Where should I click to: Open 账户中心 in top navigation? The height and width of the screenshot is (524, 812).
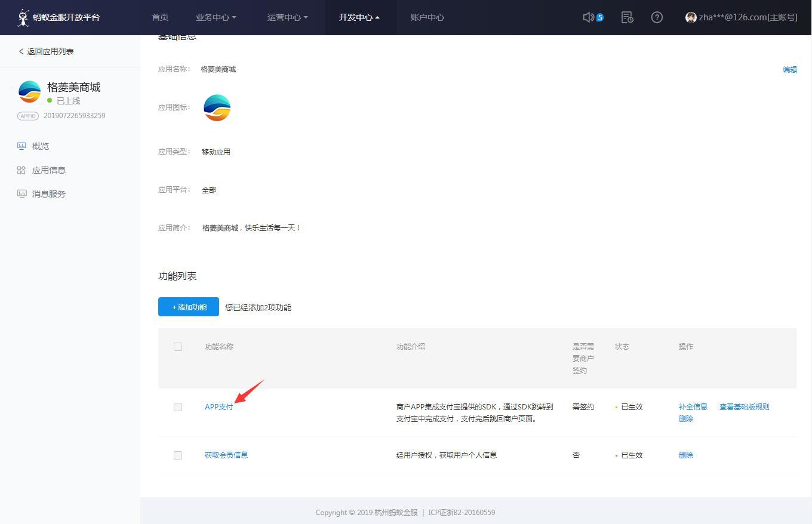[x=427, y=17]
